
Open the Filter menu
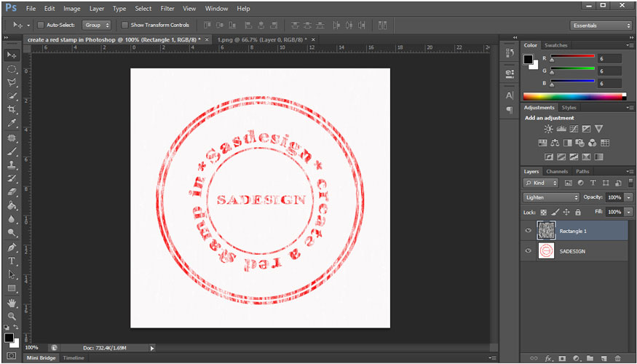(x=167, y=9)
